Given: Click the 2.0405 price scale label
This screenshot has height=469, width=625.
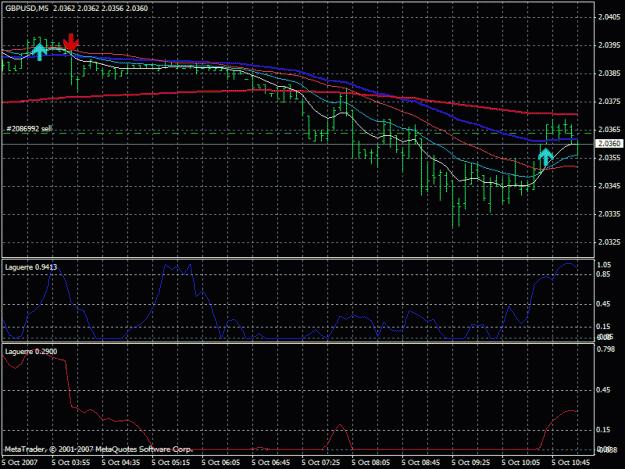Looking at the screenshot, I should coord(609,17).
